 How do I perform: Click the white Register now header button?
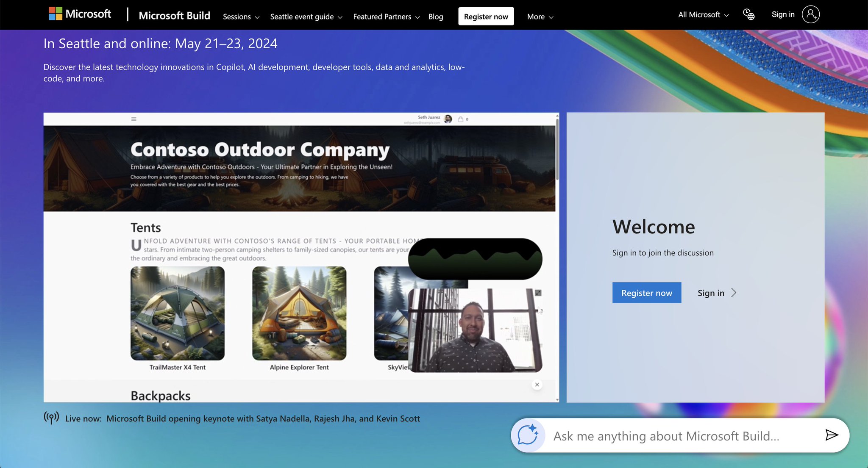point(486,17)
